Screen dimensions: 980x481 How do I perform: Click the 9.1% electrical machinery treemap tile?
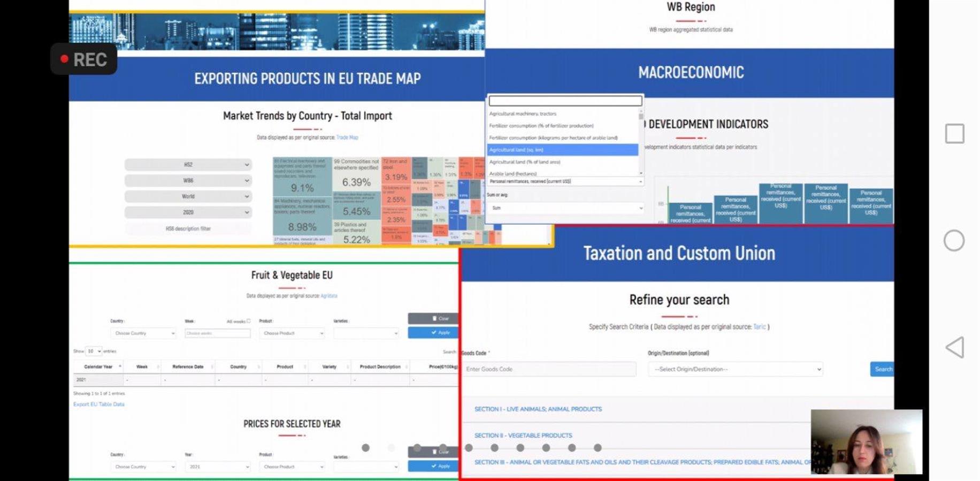302,177
